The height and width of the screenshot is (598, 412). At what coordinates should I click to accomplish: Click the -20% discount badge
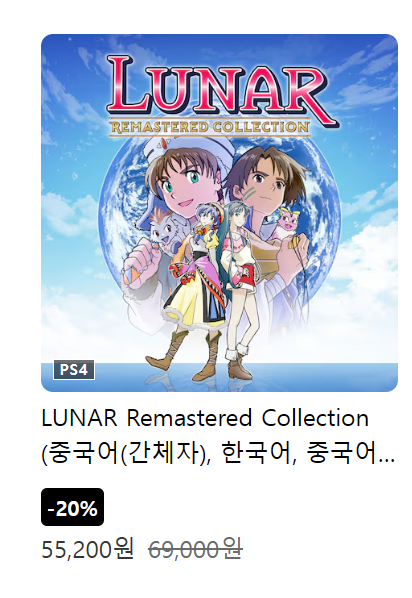(x=72, y=507)
